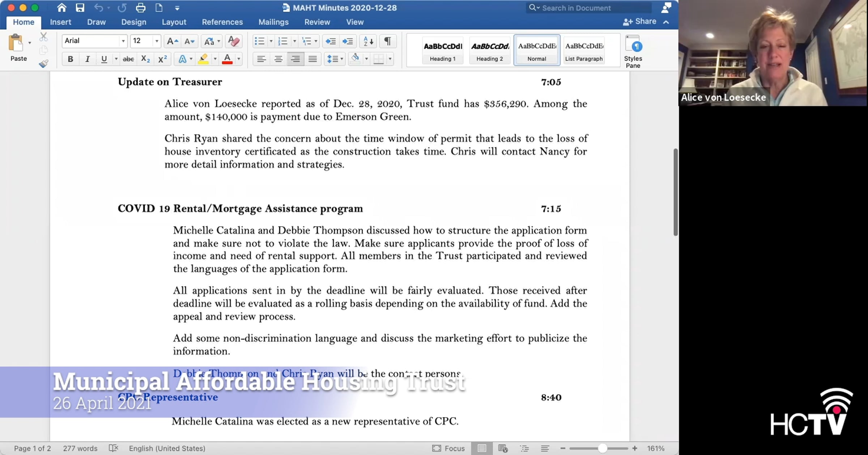
Task: Click the vertical scrollbar thumb
Action: pyautogui.click(x=675, y=192)
